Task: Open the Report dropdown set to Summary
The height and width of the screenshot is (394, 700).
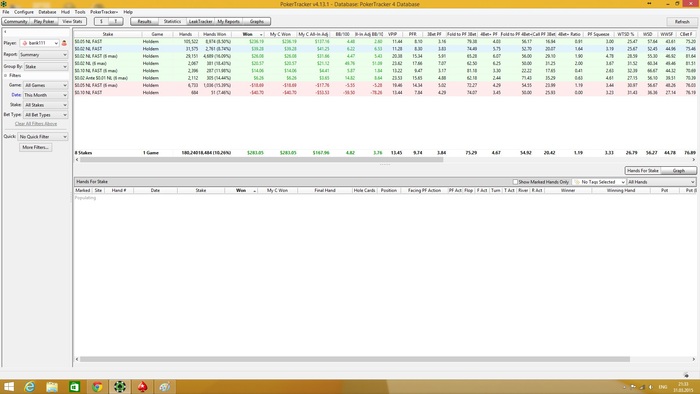Action: tap(43, 54)
